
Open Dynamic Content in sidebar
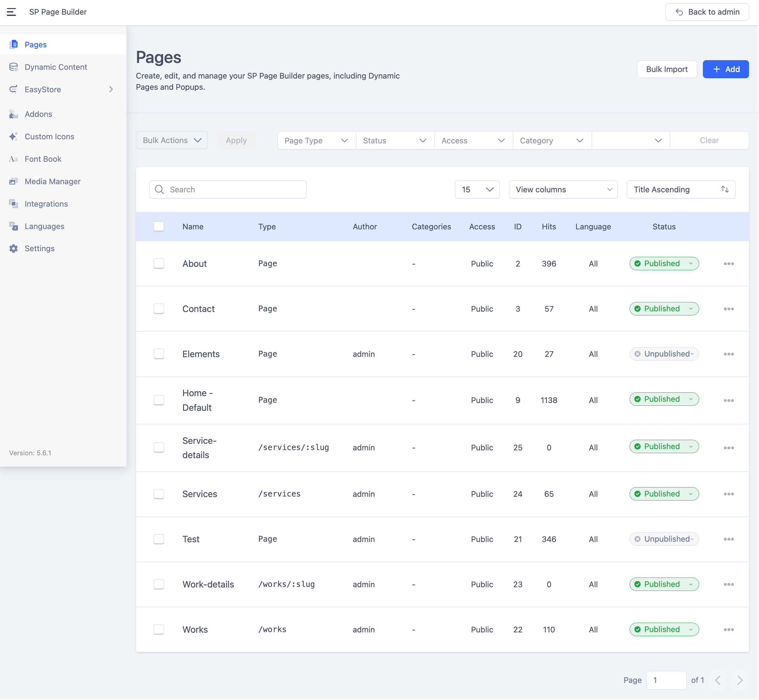point(56,67)
